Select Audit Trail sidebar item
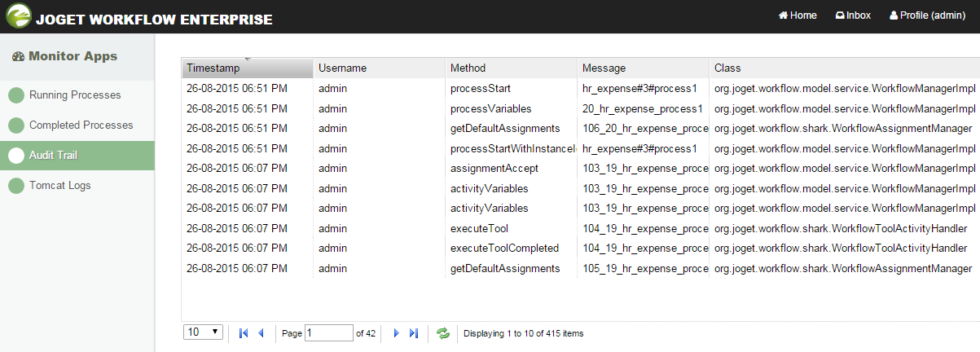This screenshot has height=352, width=980. (x=54, y=156)
